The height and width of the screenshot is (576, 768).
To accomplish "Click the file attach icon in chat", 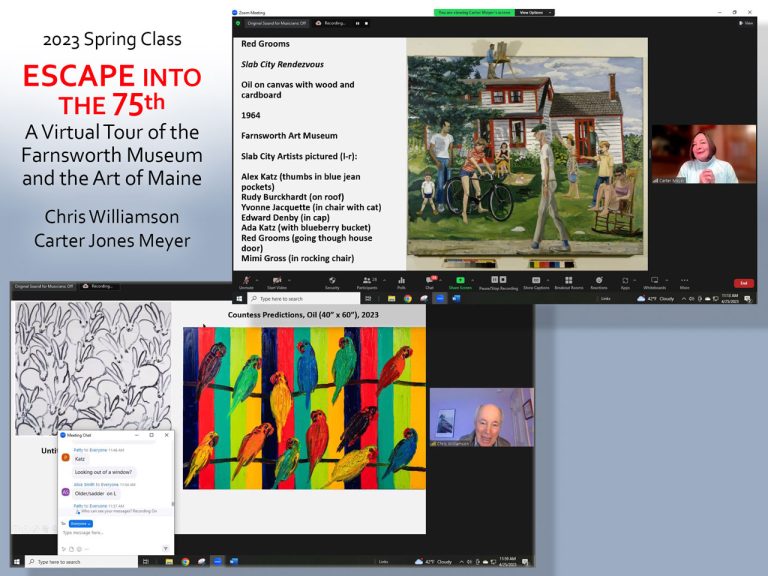I will [x=72, y=549].
